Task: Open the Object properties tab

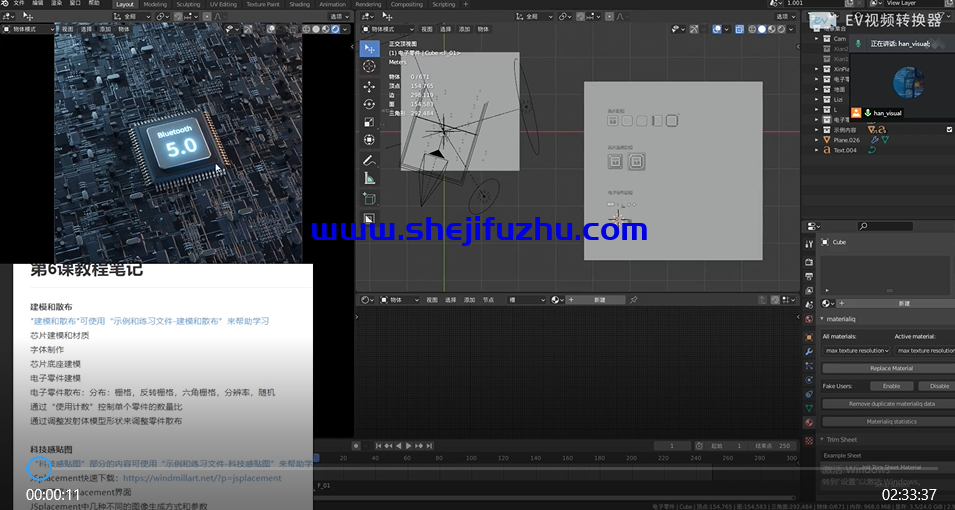Action: coord(809,337)
